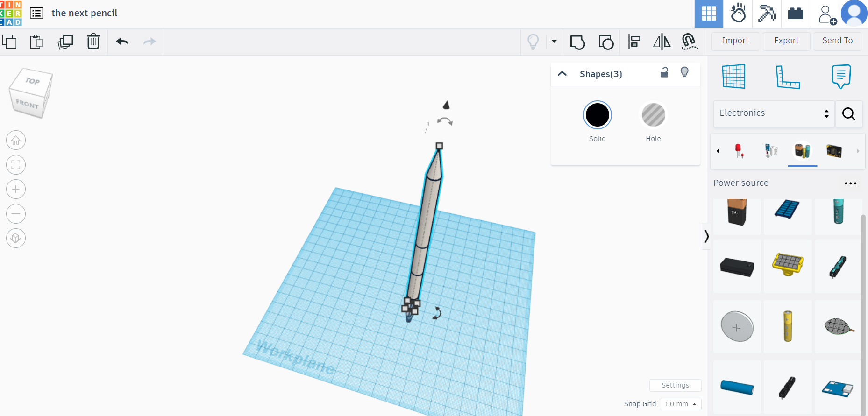Delete selection with the trash icon
The height and width of the screenshot is (416, 868).
click(93, 42)
